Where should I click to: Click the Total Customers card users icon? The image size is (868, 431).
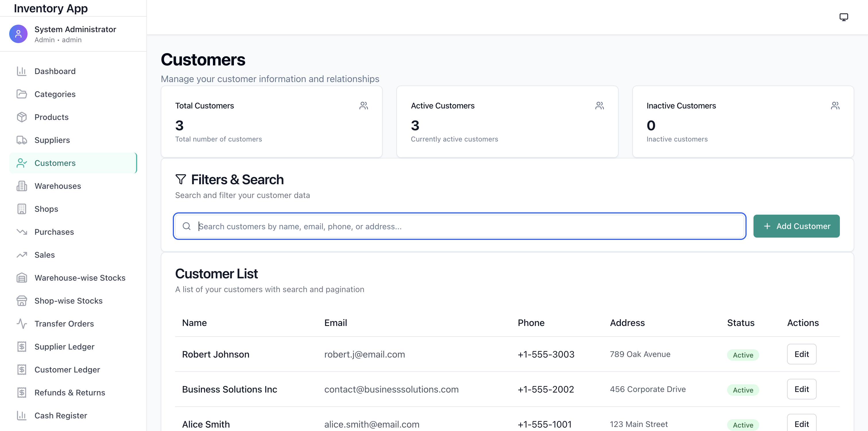[364, 106]
